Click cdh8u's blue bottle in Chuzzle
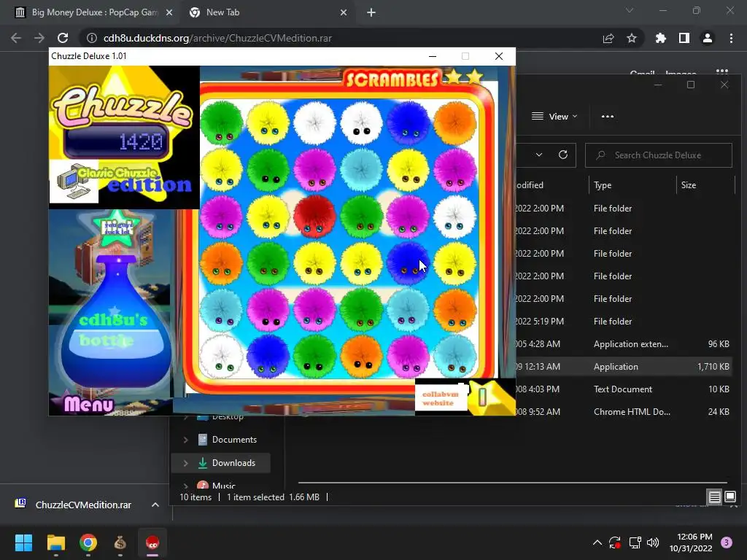Image resolution: width=747 pixels, height=560 pixels. pyautogui.click(x=117, y=324)
